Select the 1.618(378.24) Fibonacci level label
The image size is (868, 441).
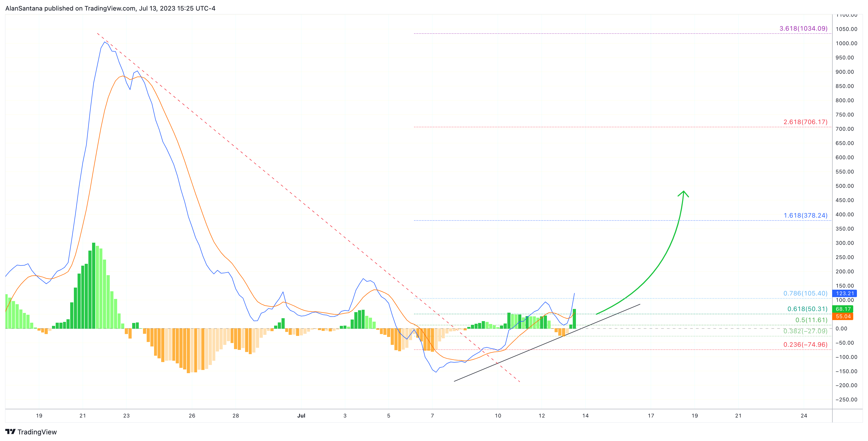(x=805, y=215)
